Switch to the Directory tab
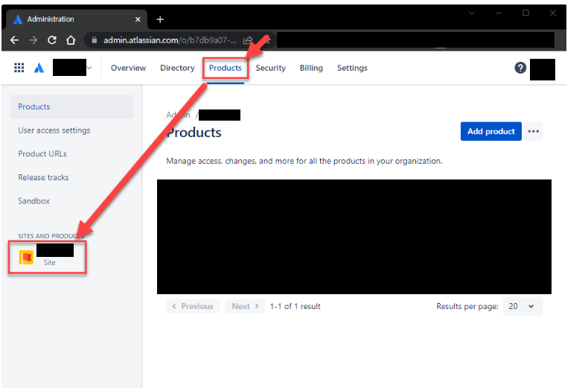588x388 pixels. [x=177, y=68]
